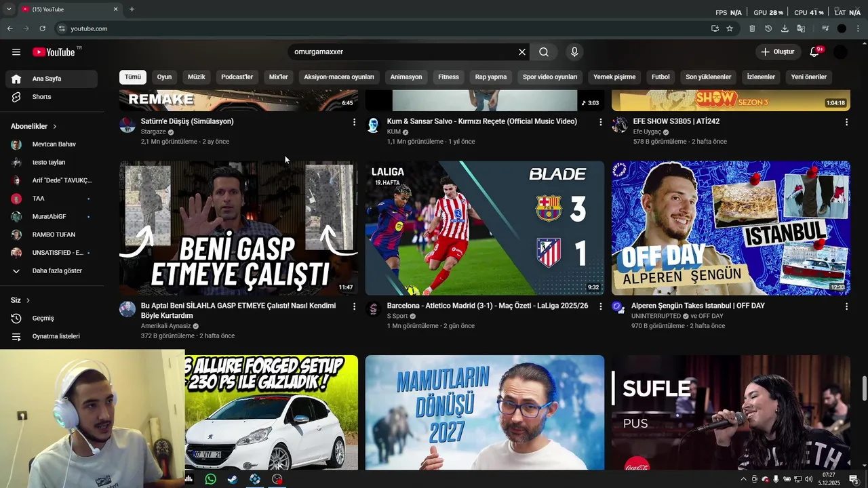The image size is (868, 488).
Task: Open the SUFLE PUS thumbnail
Action: point(731,412)
